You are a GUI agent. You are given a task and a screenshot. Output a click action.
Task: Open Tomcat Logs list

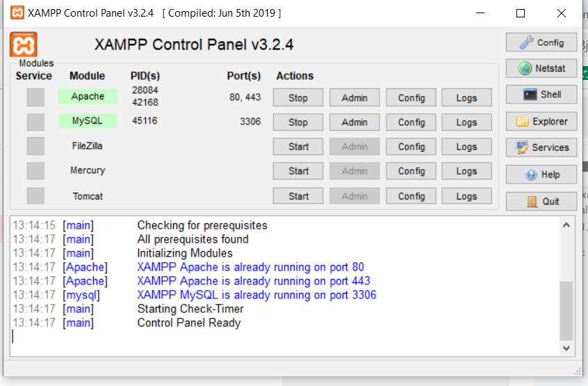466,196
